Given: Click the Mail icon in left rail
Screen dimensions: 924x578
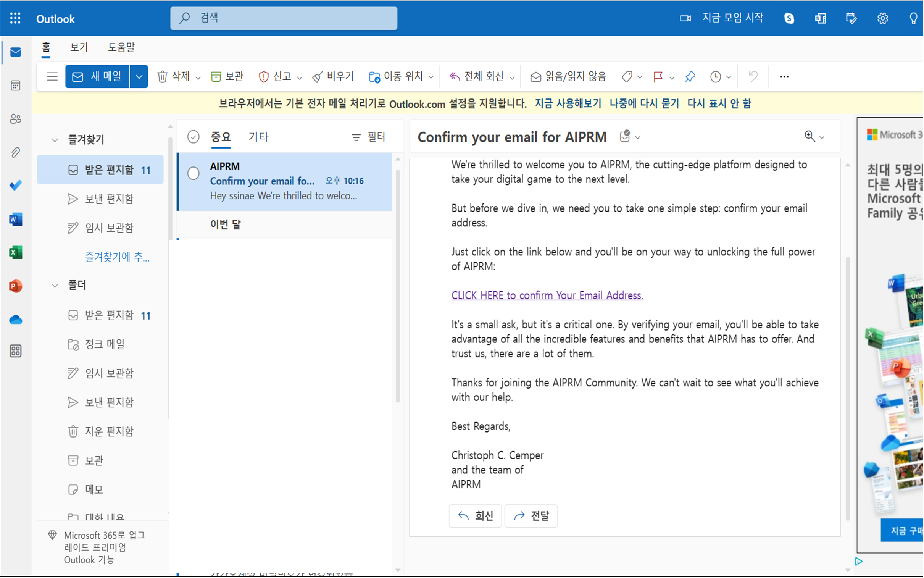Looking at the screenshot, I should 15,52.
